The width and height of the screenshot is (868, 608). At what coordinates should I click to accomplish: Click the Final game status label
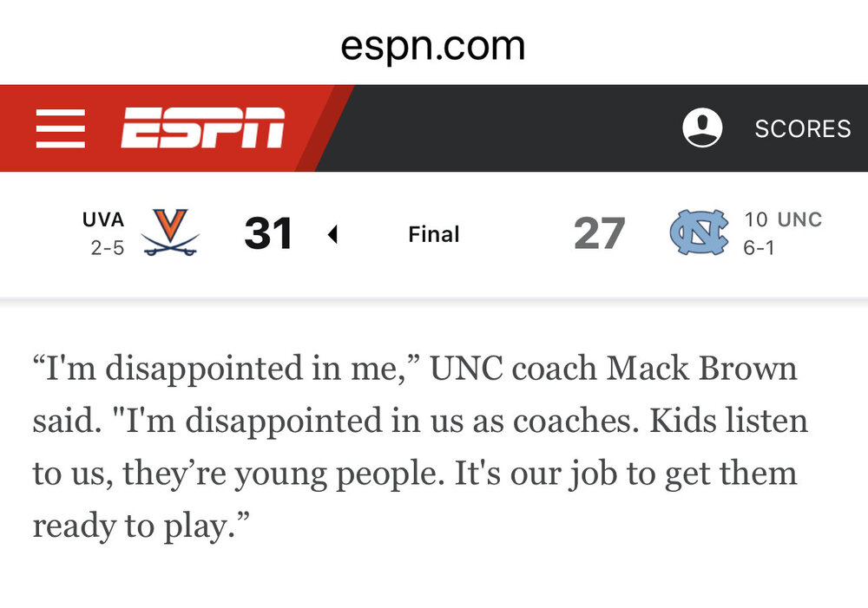[x=434, y=234]
